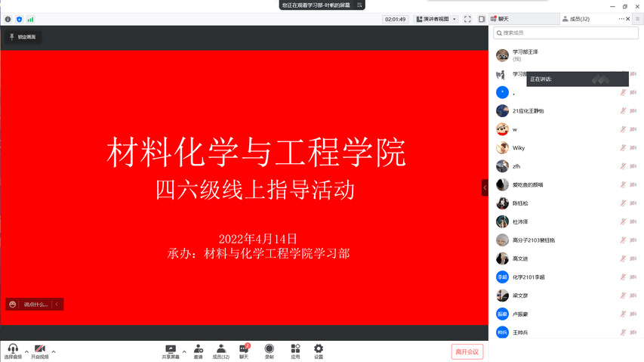644x362 pixels.
Task: Enter fullscreen using the fullscreen icon
Action: tap(467, 19)
